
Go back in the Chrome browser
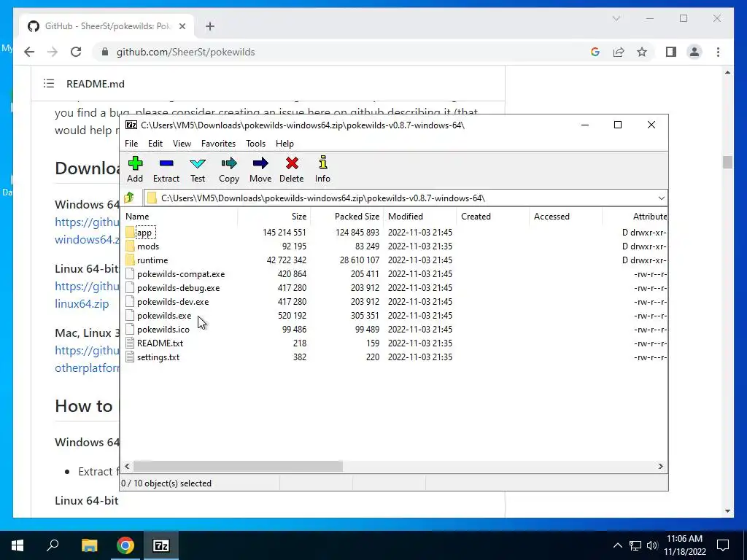click(29, 52)
